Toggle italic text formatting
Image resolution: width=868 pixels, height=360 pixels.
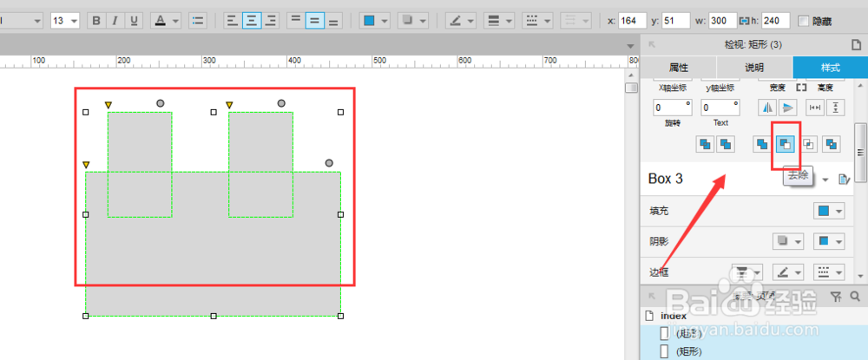115,21
